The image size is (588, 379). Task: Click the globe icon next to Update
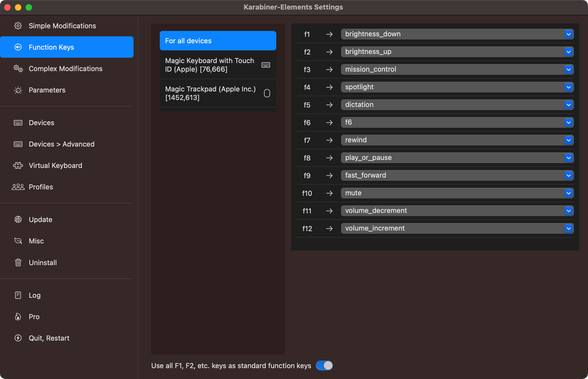tap(18, 220)
